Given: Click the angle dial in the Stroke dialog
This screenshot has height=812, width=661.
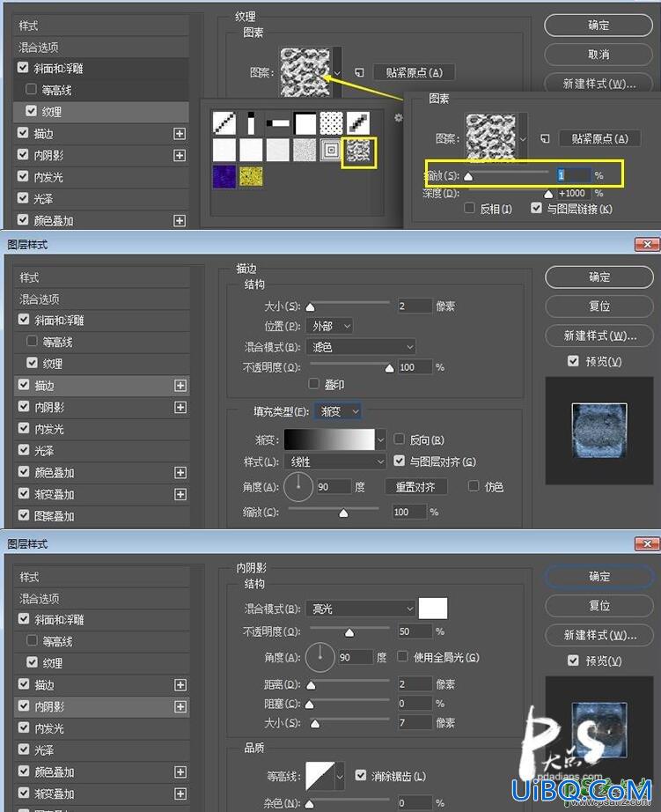Looking at the screenshot, I should [x=298, y=487].
